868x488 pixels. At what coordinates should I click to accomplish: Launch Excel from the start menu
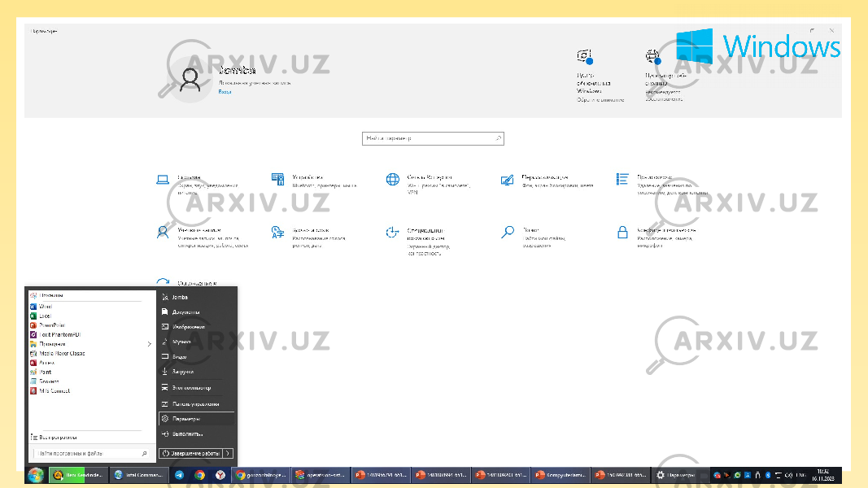click(41, 316)
